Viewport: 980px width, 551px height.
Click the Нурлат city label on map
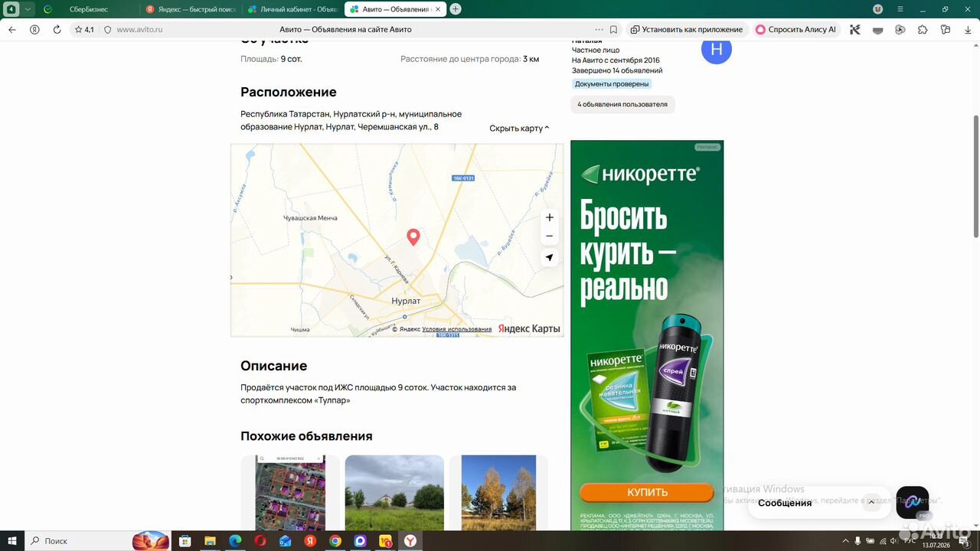[x=406, y=301]
